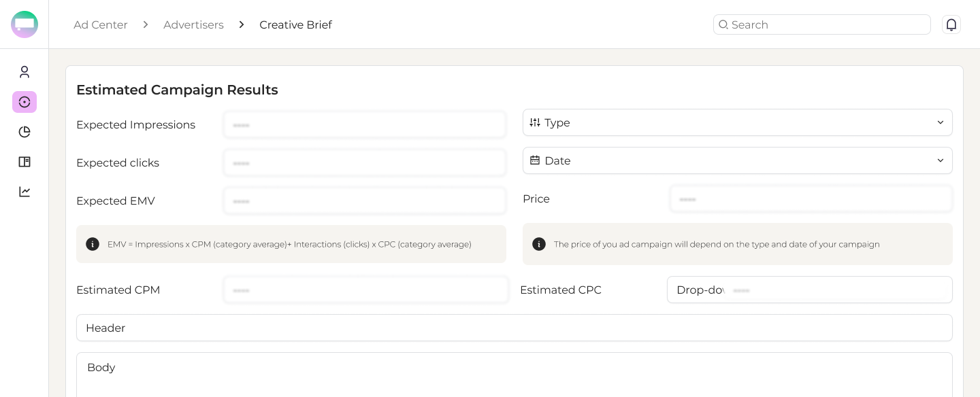Screen dimensions: 980x397
Task: Click the price note info icon
Action: pyautogui.click(x=539, y=244)
